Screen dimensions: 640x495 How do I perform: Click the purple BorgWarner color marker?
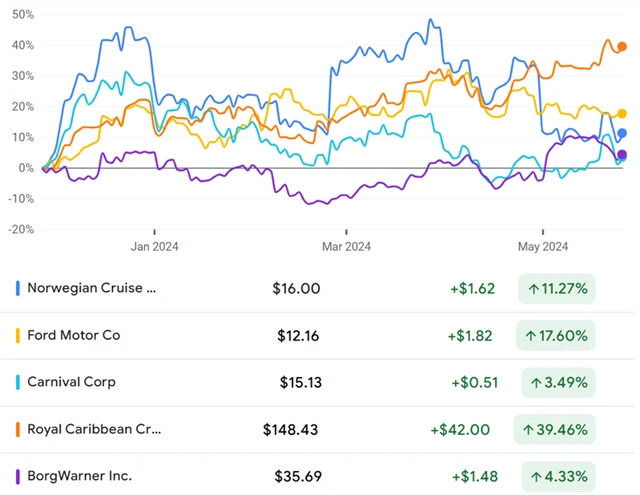point(19,476)
